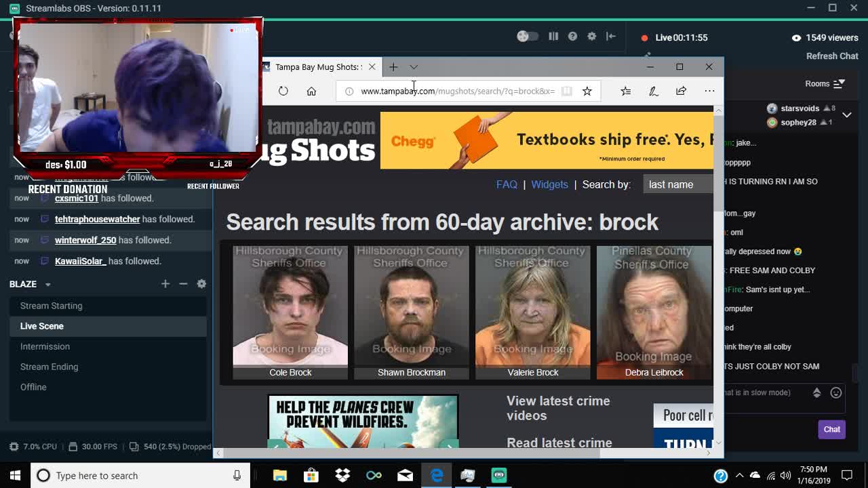Reload the page with Edge refresh icon
868x488 pixels.
[x=283, y=91]
